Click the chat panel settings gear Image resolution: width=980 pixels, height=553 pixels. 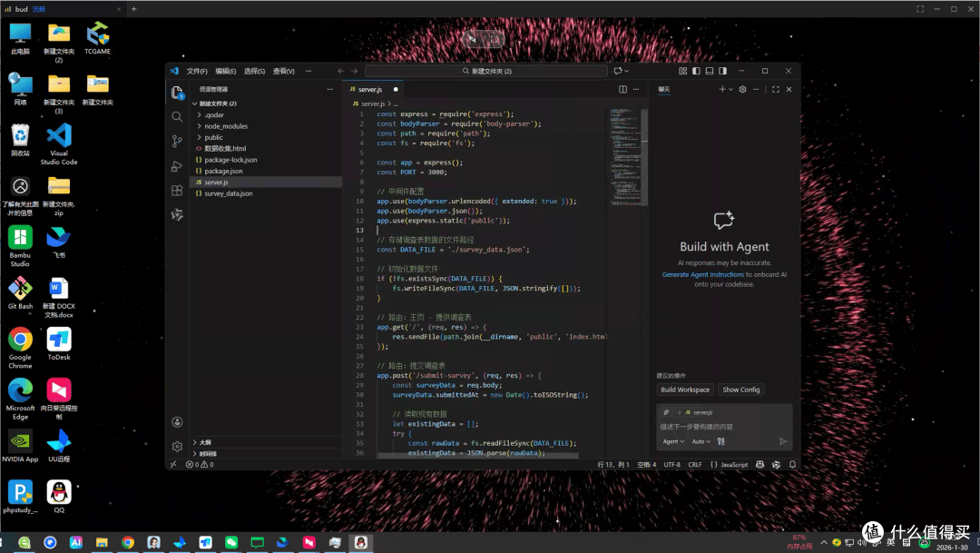pyautogui.click(x=742, y=90)
